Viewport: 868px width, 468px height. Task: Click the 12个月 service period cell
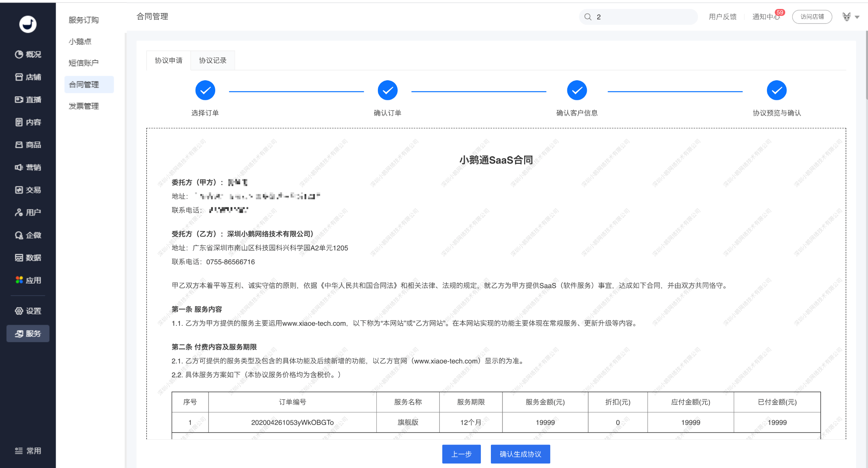[471, 422]
